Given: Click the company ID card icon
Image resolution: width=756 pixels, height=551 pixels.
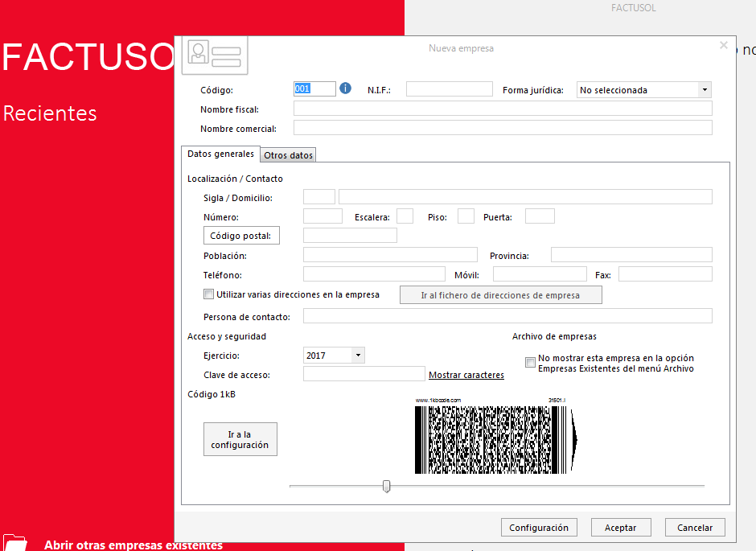Looking at the screenshot, I should click(x=215, y=55).
